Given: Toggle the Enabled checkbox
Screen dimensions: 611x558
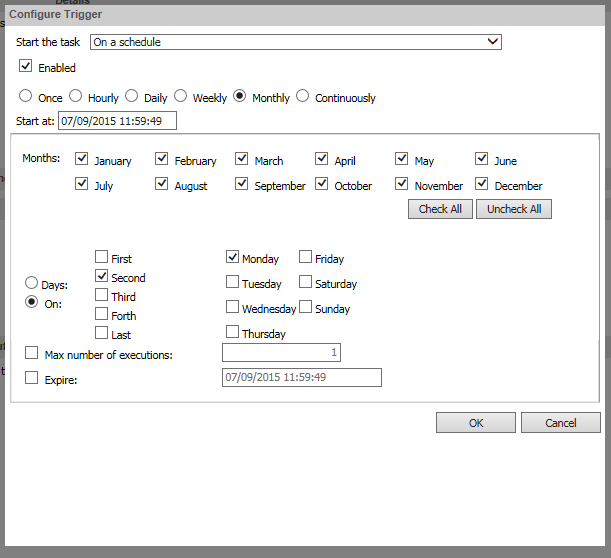Looking at the screenshot, I should 25,65.
